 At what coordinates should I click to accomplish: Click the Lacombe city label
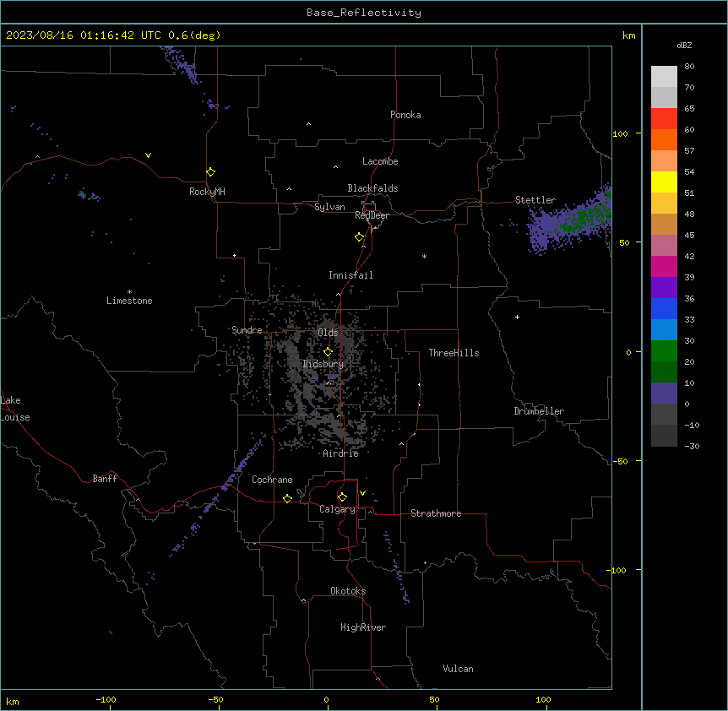coord(380,161)
